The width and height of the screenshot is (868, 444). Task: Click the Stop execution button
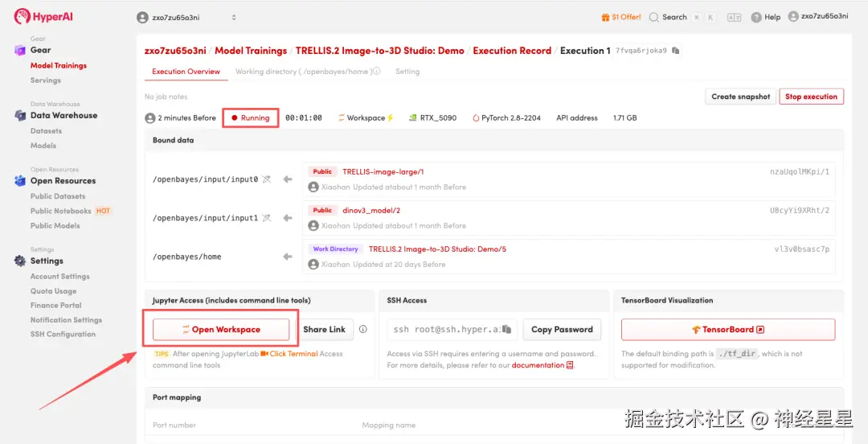click(811, 97)
